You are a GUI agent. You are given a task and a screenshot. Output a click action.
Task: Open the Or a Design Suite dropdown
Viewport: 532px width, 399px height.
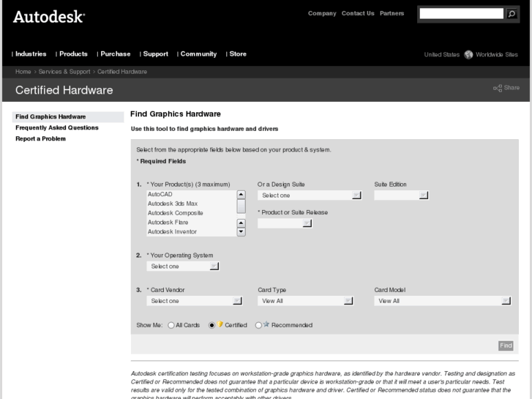click(x=310, y=195)
